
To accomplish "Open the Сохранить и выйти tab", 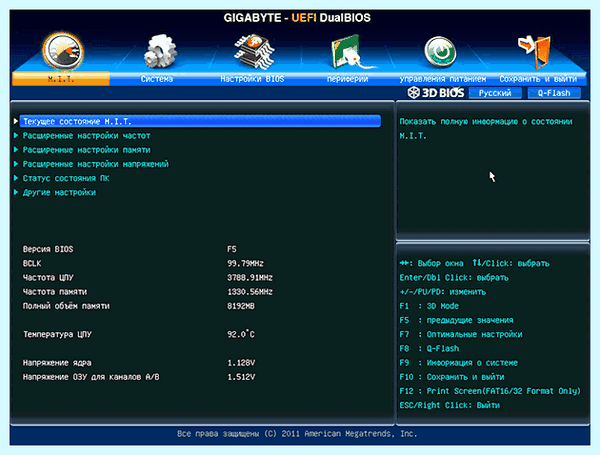I will 538,79.
